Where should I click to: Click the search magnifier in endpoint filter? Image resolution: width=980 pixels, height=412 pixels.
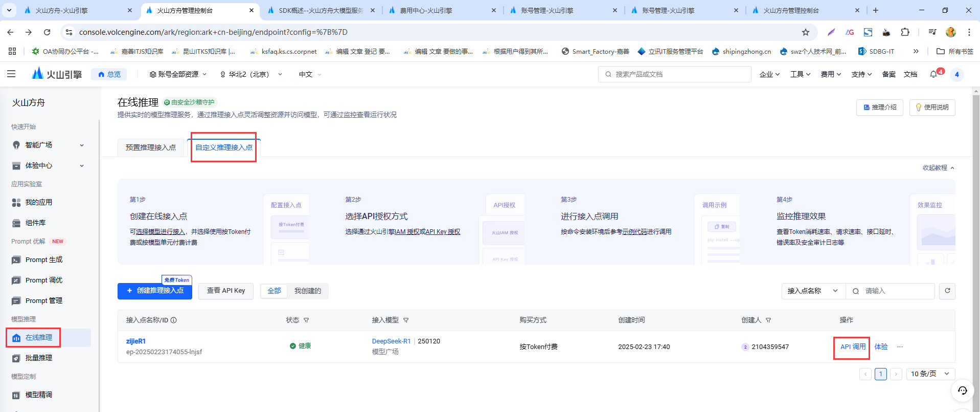tap(856, 291)
